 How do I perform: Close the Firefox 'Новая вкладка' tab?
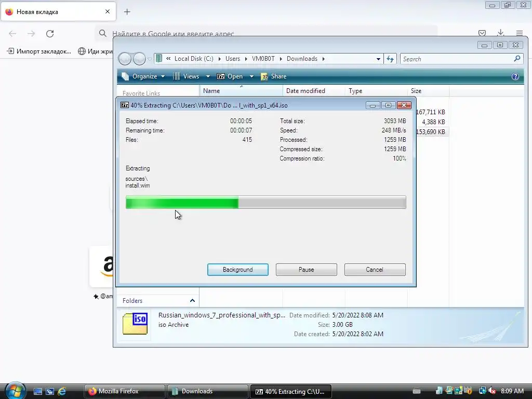[x=108, y=11]
